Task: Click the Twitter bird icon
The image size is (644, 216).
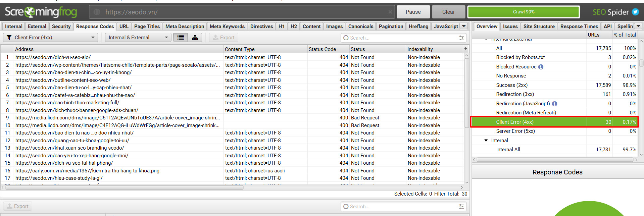Action: tap(635, 12)
